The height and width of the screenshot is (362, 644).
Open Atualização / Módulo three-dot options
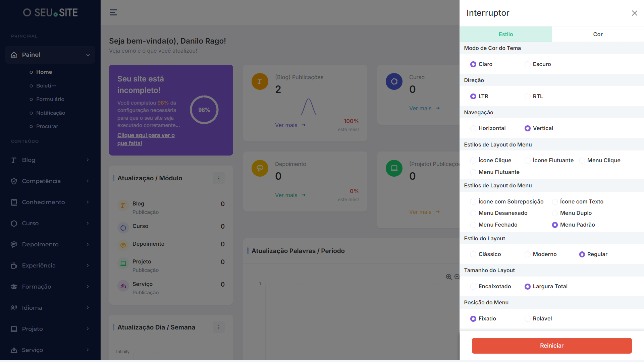(219, 178)
